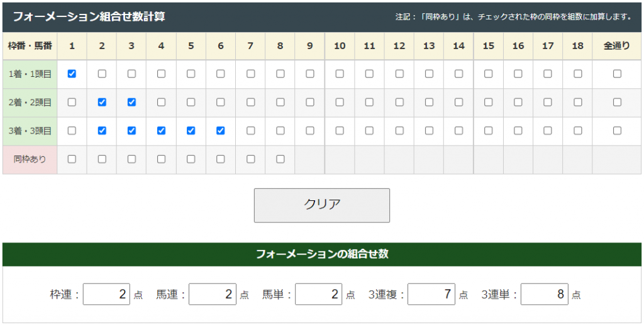644x325 pixels.
Task: Click the 全通り column header
Action: coord(617,46)
